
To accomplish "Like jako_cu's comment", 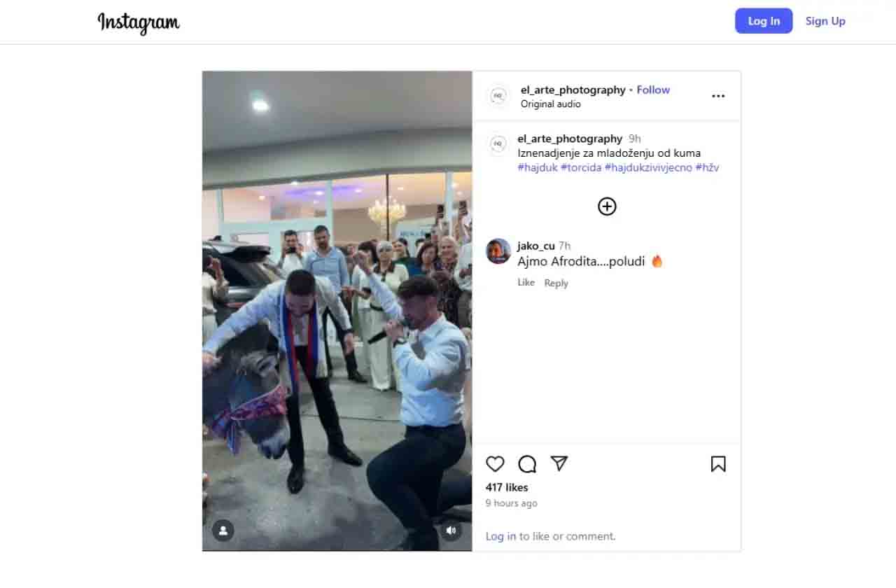I will (x=526, y=282).
